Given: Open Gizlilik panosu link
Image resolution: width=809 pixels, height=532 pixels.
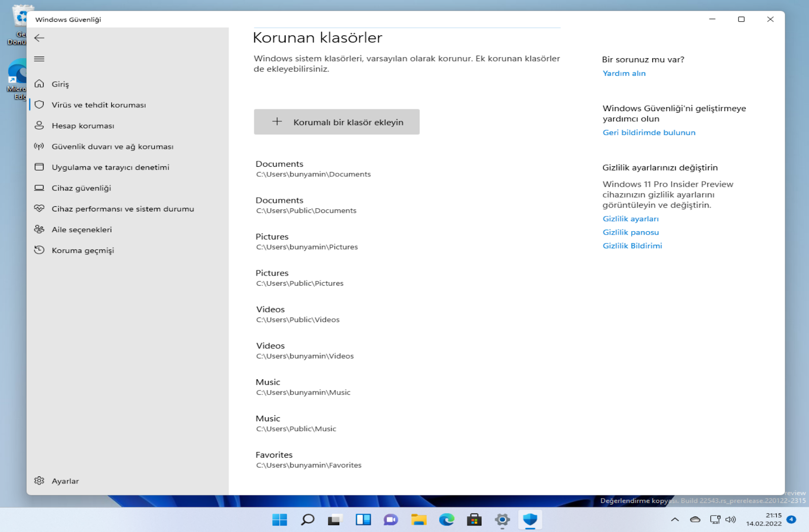Looking at the screenshot, I should (631, 232).
